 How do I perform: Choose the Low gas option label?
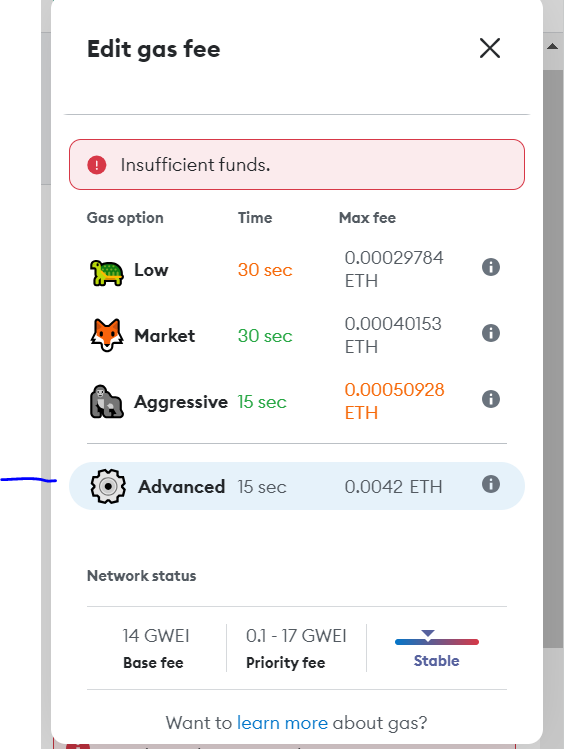[151, 270]
